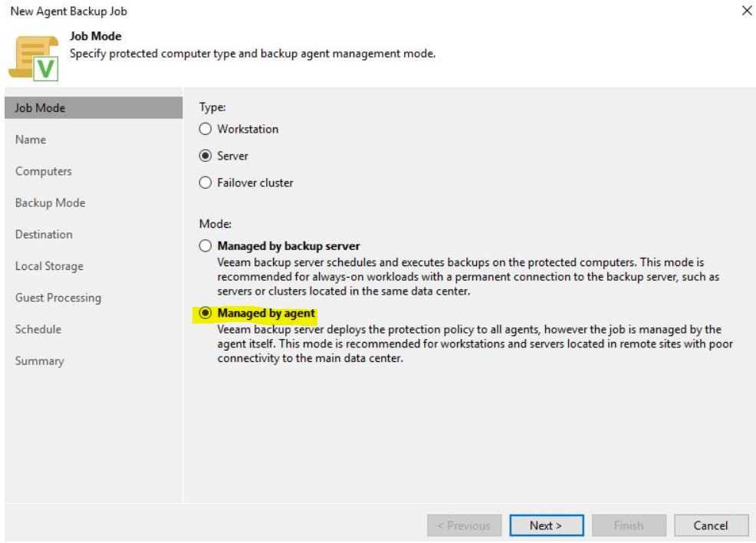756x543 pixels.
Task: Select the Server type radio button
Action: (x=205, y=156)
